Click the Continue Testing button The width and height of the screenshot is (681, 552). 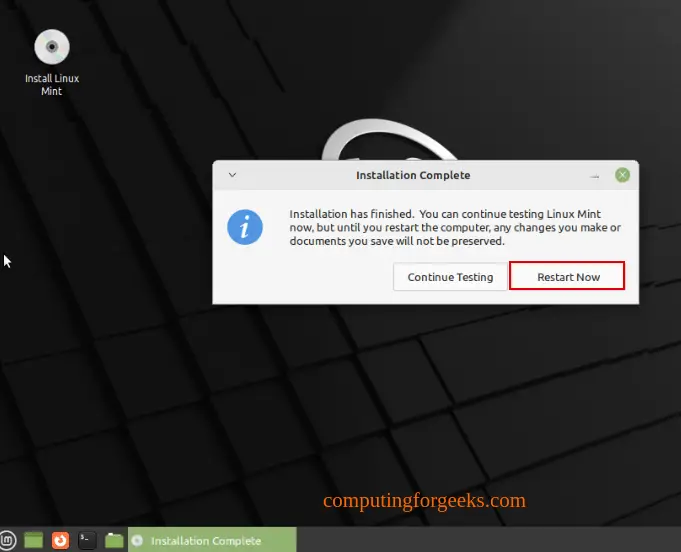pyautogui.click(x=450, y=277)
